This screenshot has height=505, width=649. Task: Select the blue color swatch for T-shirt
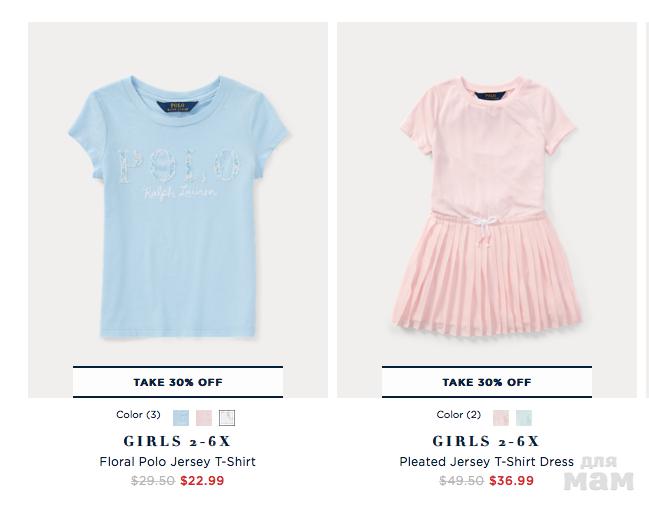tap(180, 418)
